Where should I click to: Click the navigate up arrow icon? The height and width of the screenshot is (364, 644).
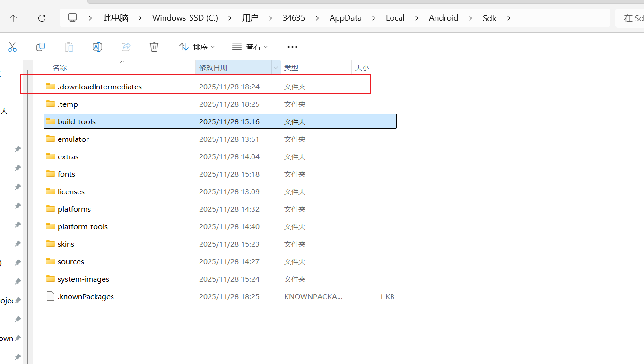13,18
